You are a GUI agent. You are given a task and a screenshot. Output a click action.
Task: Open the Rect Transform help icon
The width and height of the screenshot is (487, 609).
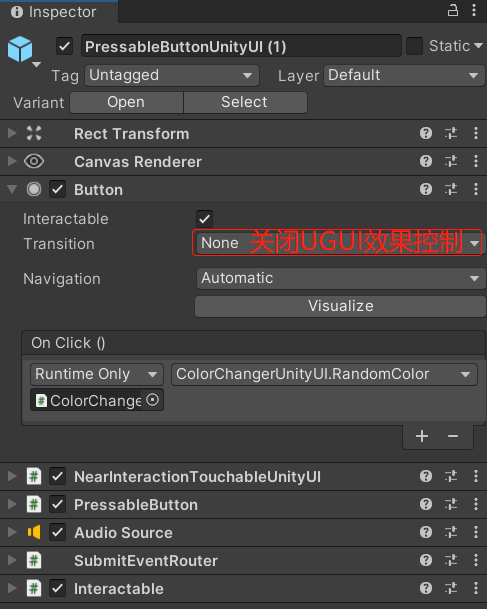(426, 133)
